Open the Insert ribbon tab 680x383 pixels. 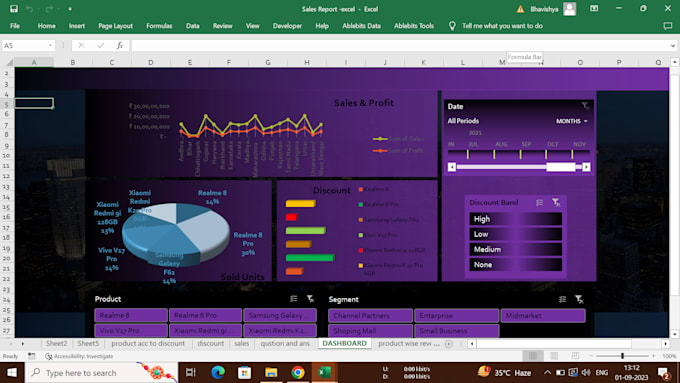pos(77,26)
